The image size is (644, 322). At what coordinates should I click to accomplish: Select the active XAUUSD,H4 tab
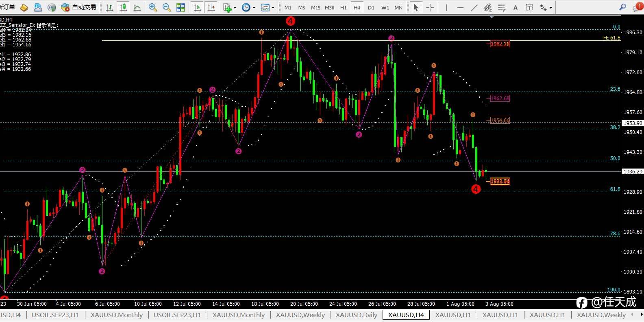[x=406, y=315]
